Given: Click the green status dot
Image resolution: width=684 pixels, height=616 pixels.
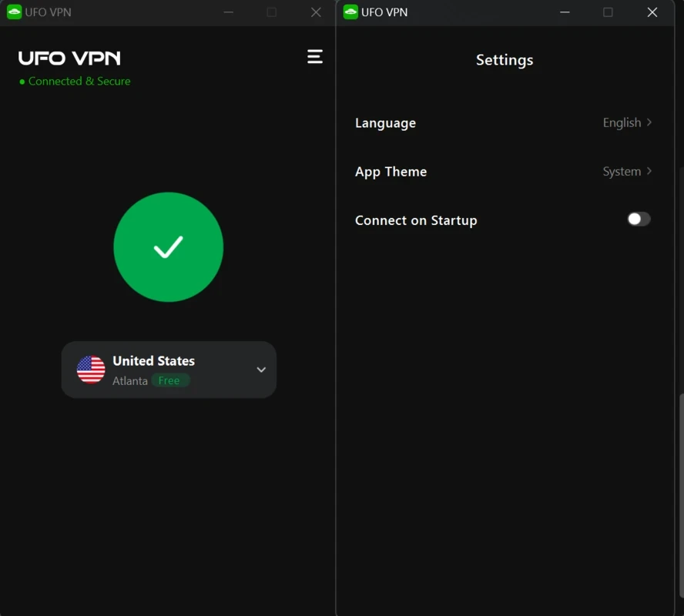Looking at the screenshot, I should [x=22, y=82].
